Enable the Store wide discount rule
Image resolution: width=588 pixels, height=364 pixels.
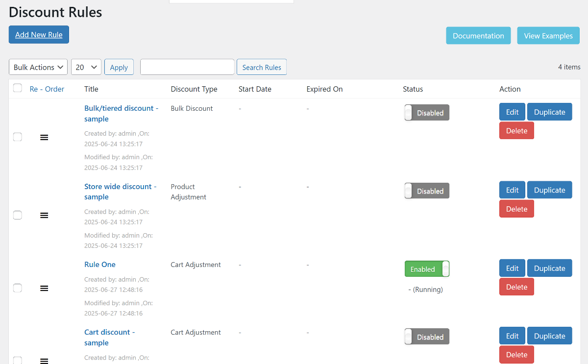[x=426, y=191]
